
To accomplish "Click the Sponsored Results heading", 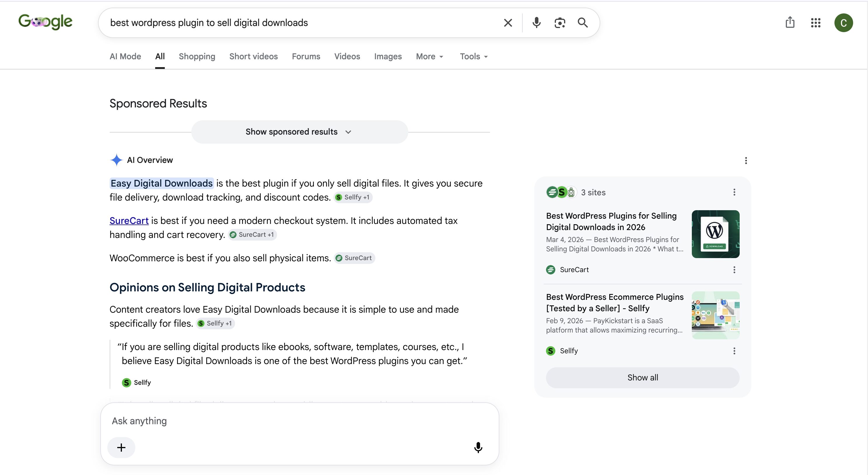I will pos(158,104).
